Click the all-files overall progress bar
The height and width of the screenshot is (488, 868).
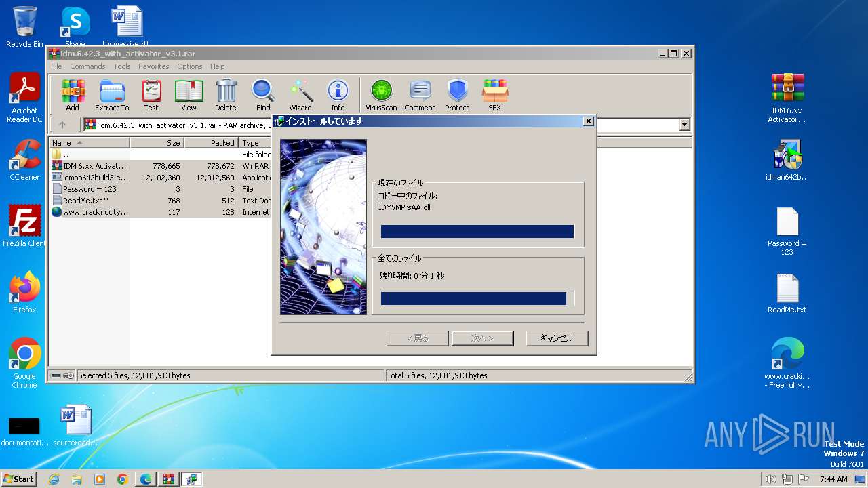coord(477,298)
